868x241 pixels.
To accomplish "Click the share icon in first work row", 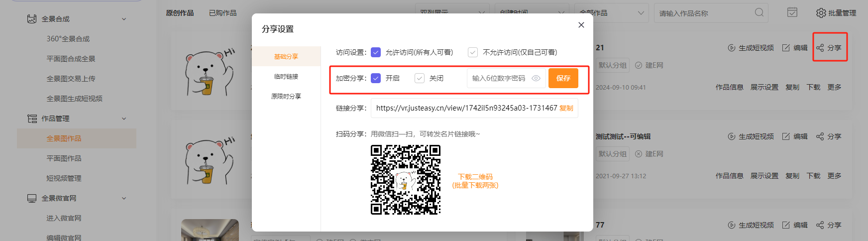I will click(x=820, y=48).
